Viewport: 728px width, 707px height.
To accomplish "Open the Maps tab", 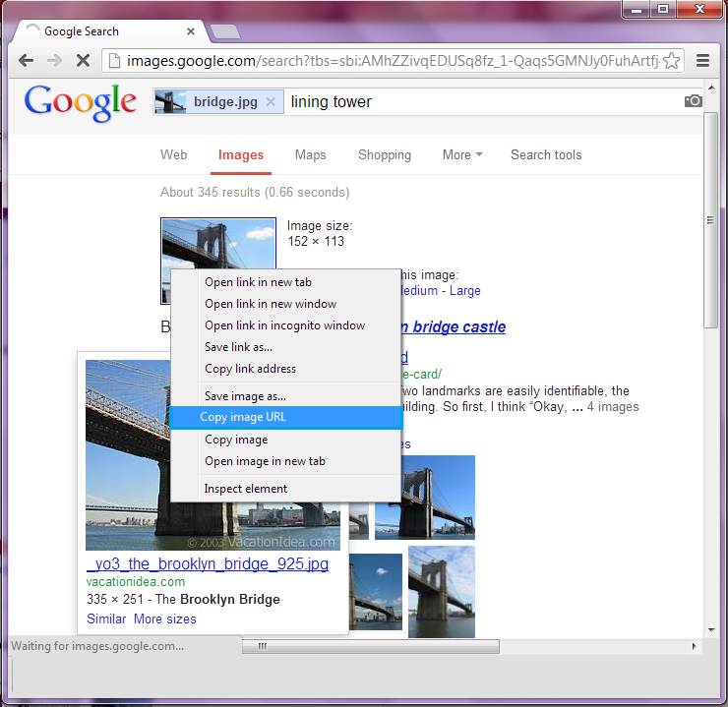I will tap(311, 154).
